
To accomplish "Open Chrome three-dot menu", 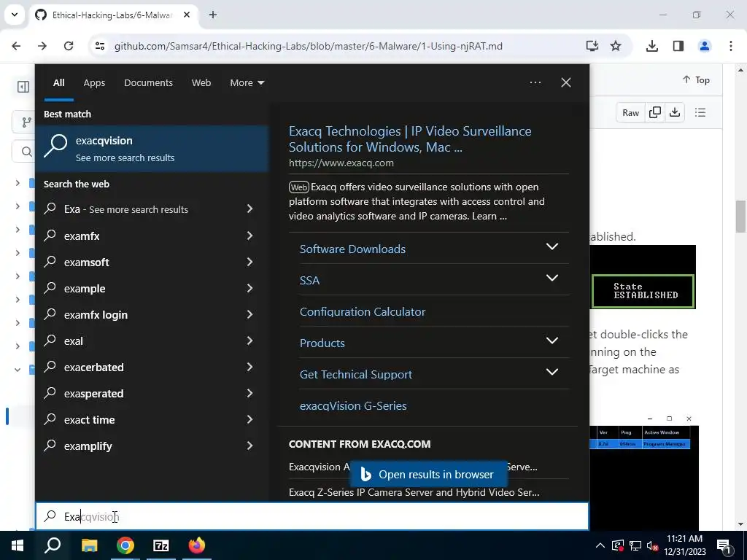I will tap(730, 46).
